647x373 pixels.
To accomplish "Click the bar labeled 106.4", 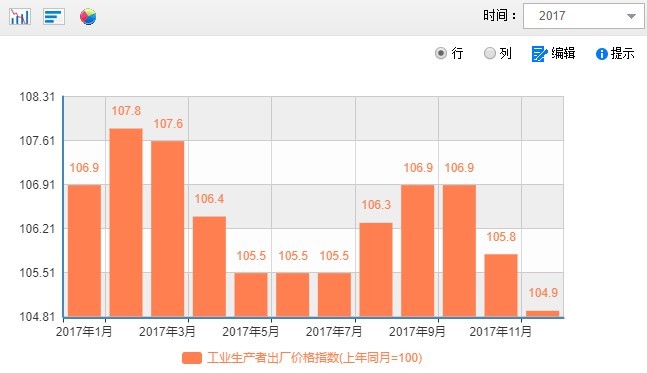I will tap(209, 267).
